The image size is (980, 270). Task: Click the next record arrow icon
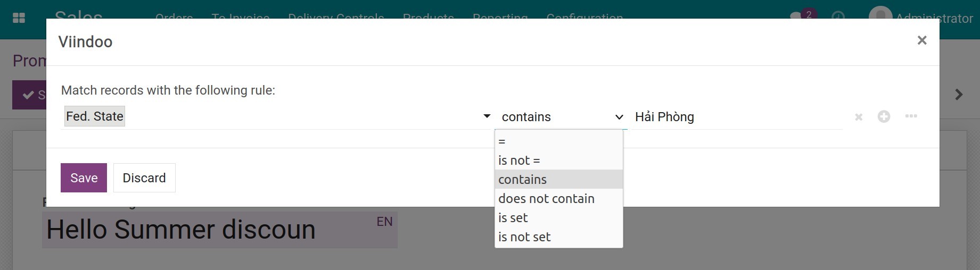[x=959, y=95]
